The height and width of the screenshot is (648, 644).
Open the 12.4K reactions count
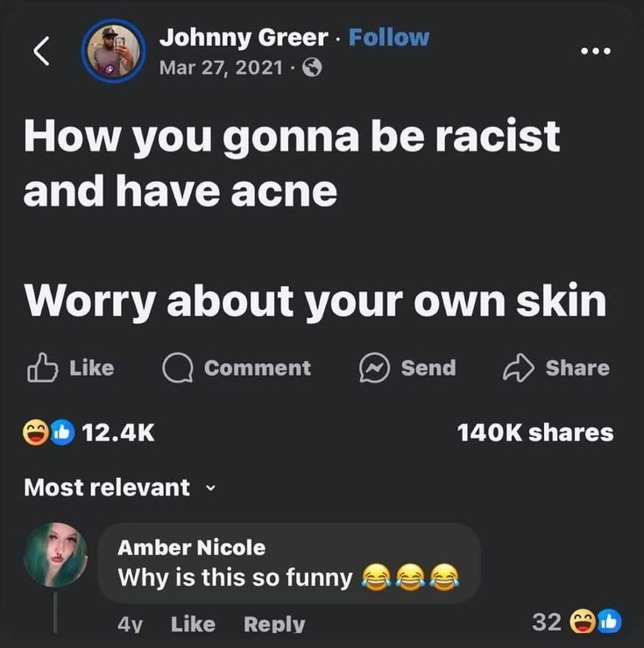click(118, 433)
